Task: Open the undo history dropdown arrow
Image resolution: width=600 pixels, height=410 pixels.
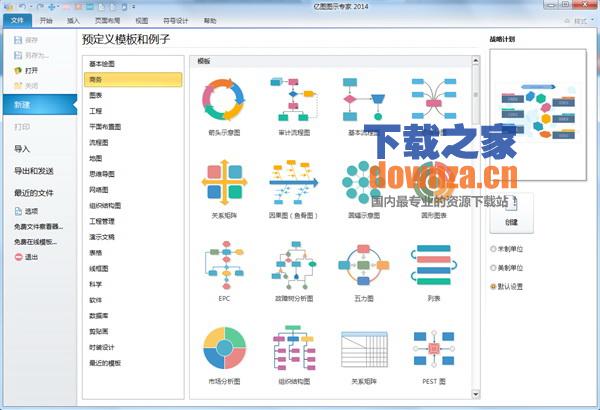Action: 31,7
